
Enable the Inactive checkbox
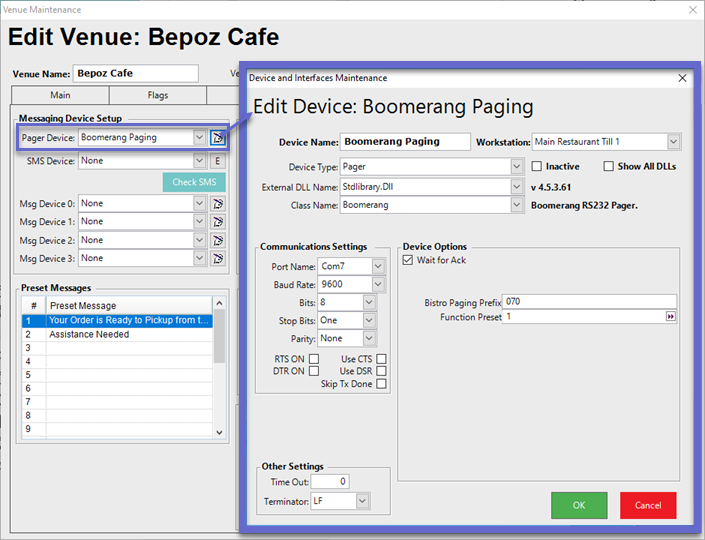(537, 166)
